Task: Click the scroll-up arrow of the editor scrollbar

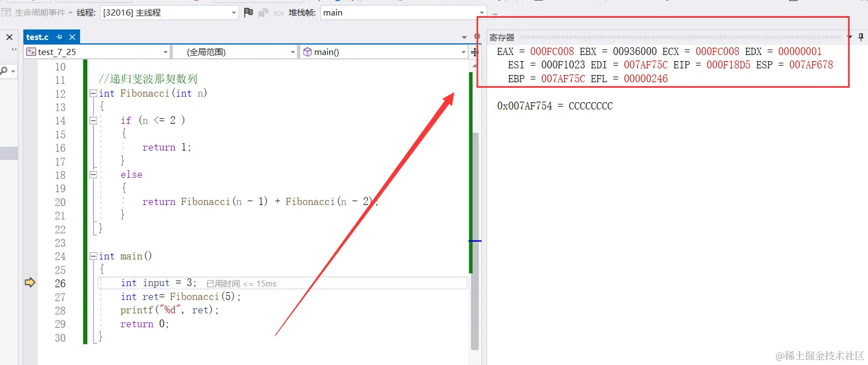Action: pos(475,66)
